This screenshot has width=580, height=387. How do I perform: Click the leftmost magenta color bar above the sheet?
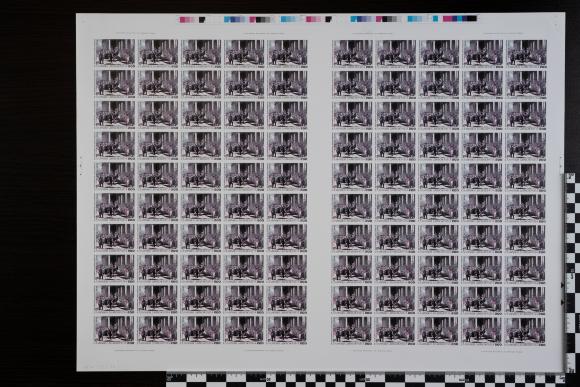(182, 20)
